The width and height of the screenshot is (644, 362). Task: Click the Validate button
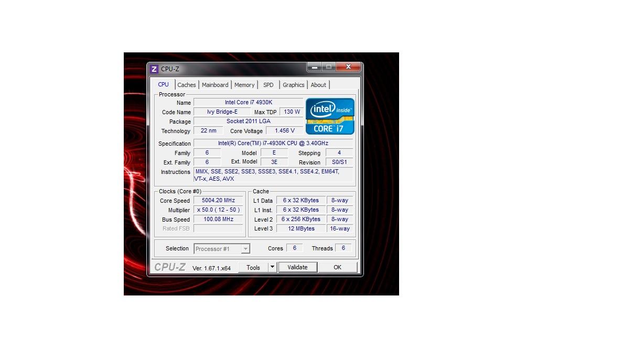[297, 267]
